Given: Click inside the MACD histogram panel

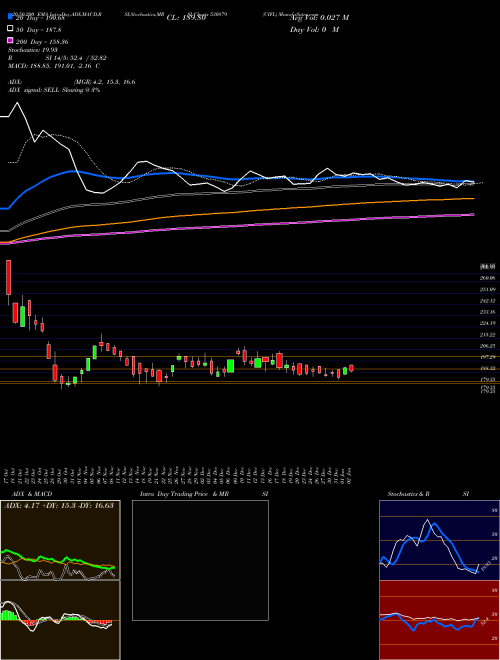Looking at the screenshot, I should [60, 620].
